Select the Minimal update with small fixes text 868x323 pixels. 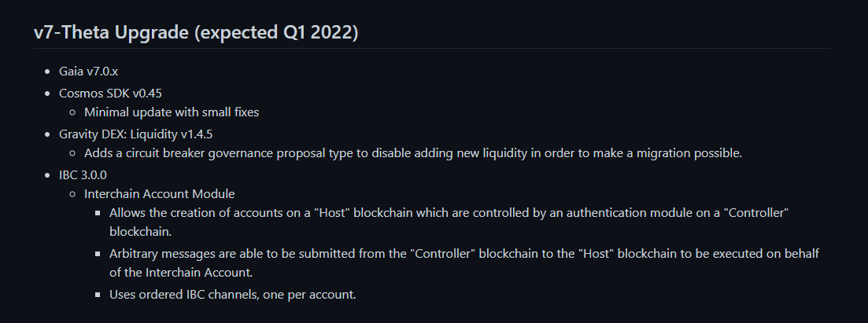[172, 112]
